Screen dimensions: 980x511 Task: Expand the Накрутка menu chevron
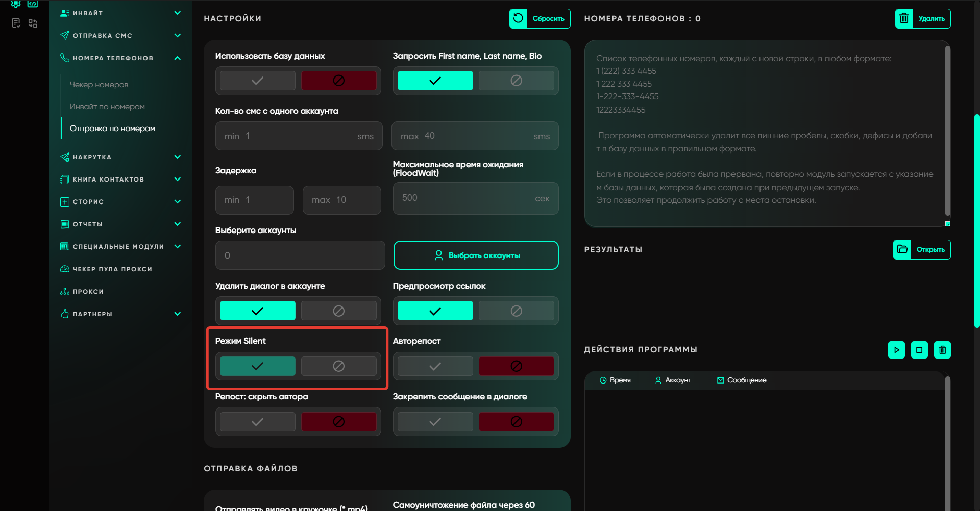click(177, 157)
